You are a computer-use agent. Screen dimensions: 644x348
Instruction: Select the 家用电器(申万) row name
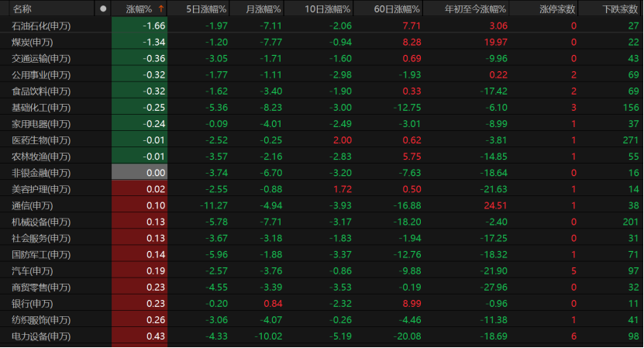pos(41,124)
